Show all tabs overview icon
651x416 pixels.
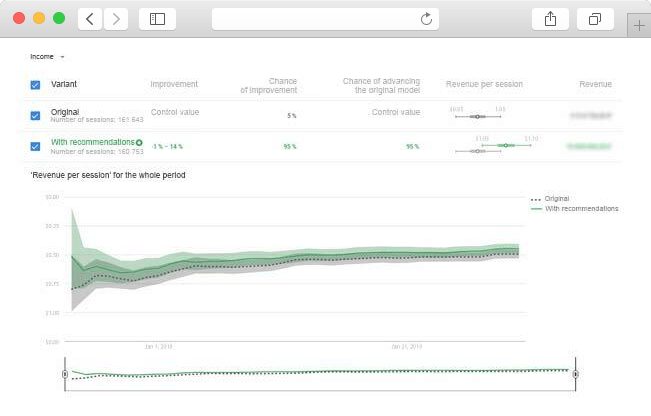click(x=595, y=19)
